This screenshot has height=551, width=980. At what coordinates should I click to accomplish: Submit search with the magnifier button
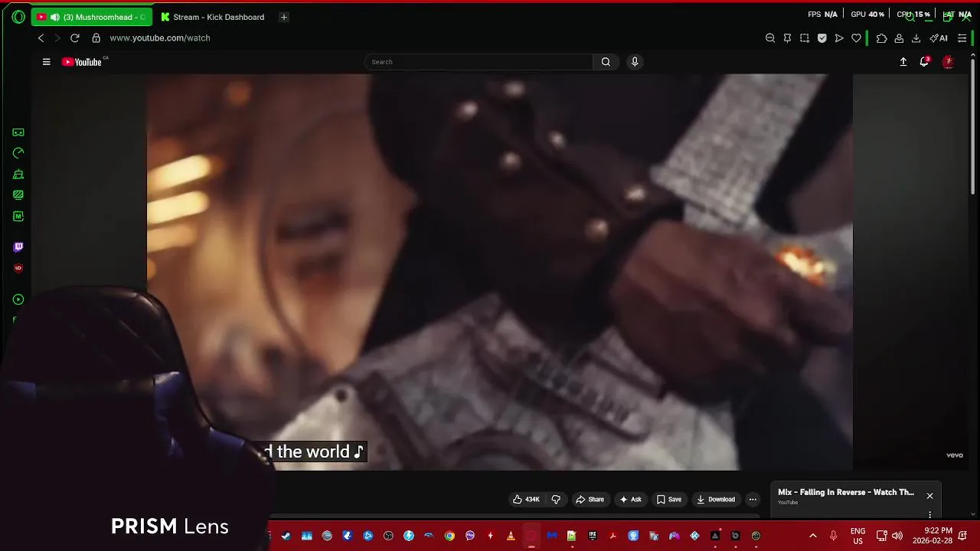point(606,62)
